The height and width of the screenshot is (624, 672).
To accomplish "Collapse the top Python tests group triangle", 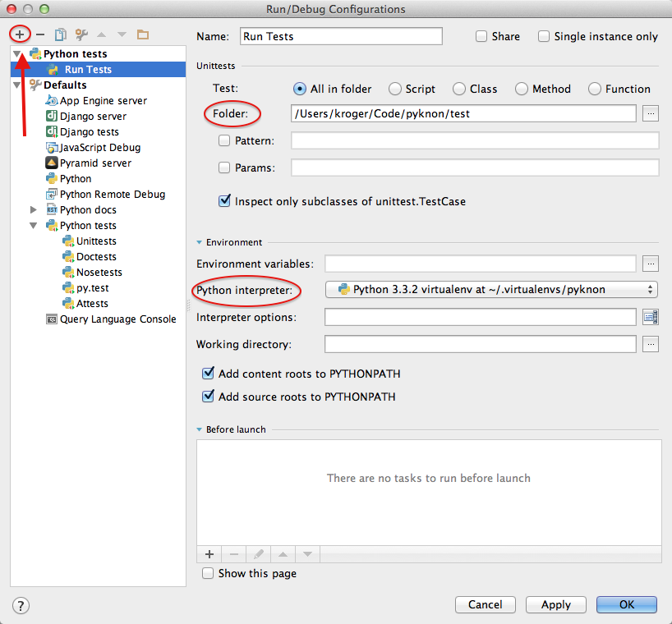I will [x=17, y=54].
